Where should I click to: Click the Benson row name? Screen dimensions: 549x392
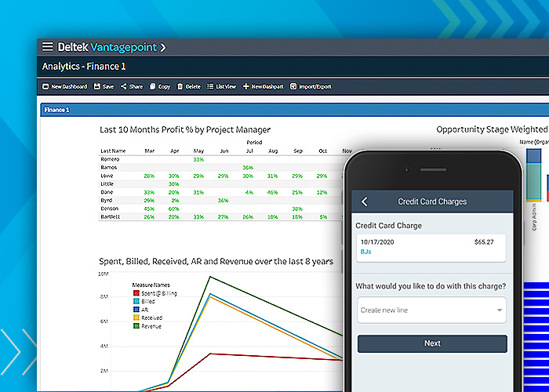110,209
